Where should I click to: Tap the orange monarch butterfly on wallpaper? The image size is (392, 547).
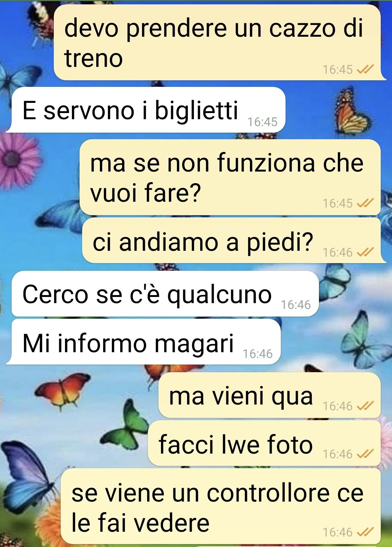pyautogui.click(x=351, y=112)
